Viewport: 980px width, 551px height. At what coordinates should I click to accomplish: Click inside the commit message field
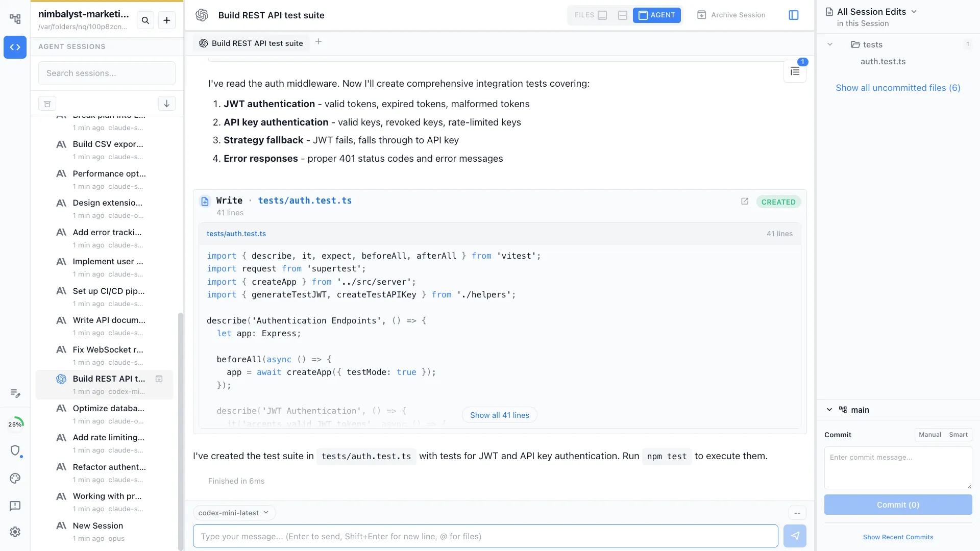(x=897, y=467)
